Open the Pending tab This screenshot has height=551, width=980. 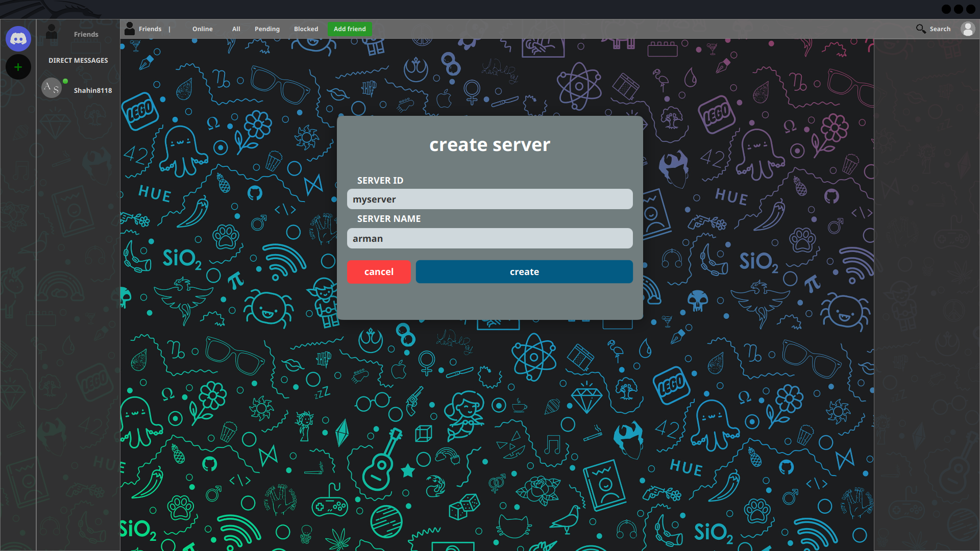[x=267, y=29]
